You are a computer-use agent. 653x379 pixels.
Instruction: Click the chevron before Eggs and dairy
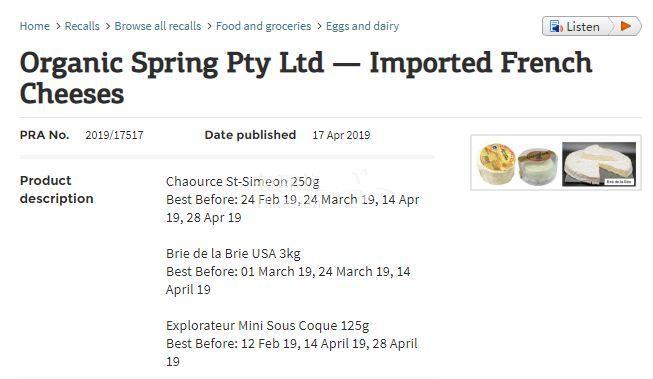[x=319, y=27]
